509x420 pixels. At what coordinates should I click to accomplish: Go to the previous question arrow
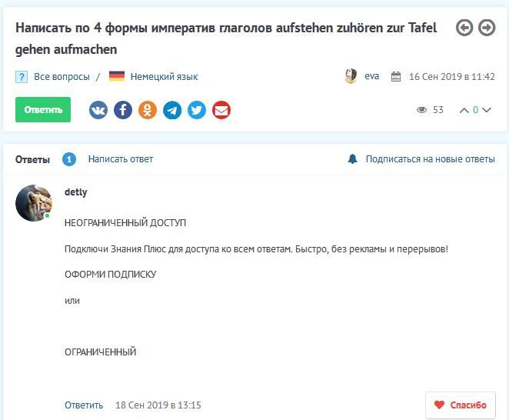(x=464, y=28)
